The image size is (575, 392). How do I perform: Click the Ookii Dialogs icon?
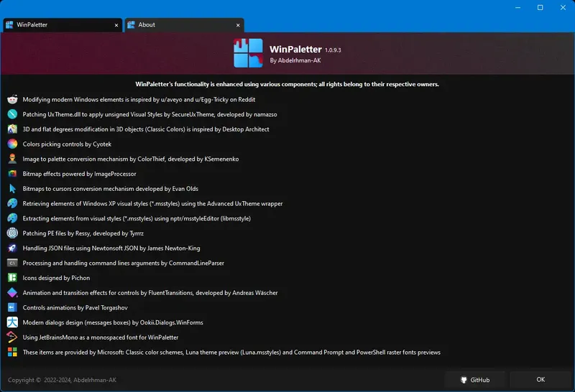pyautogui.click(x=12, y=322)
